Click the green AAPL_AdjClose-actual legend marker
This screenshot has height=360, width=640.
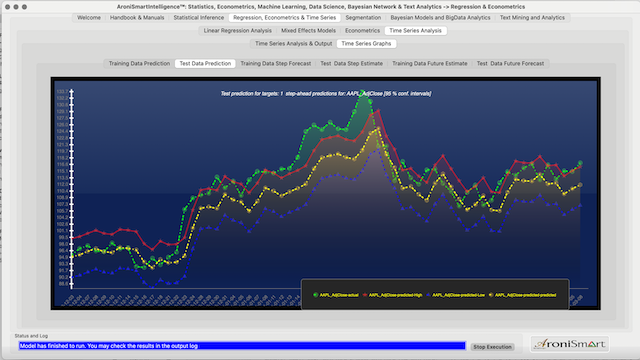[315, 295]
